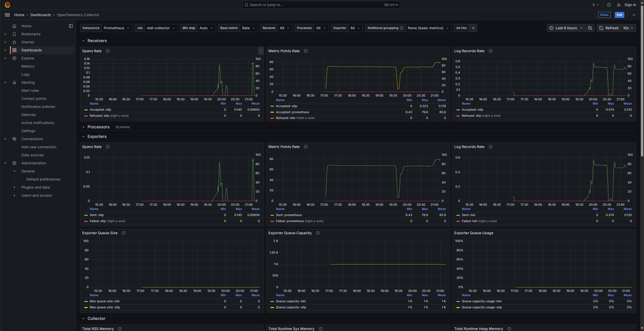Open Data sources under Connections

33,155
